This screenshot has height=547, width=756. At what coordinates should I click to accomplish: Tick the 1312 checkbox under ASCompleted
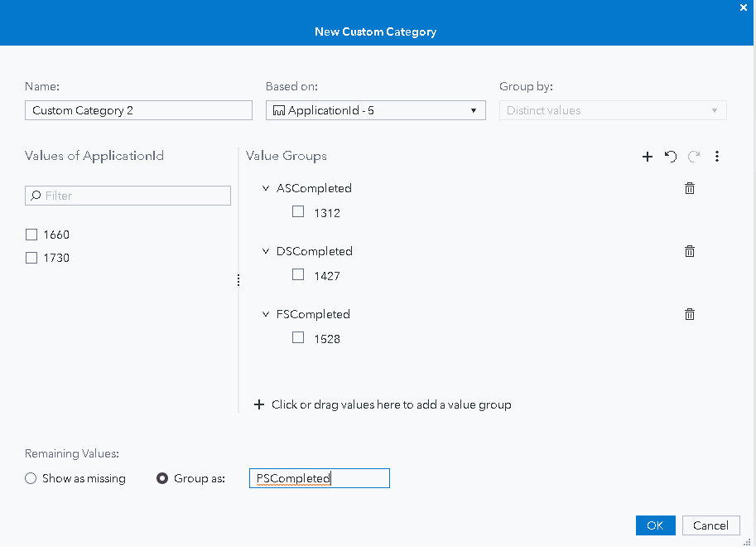[x=298, y=212]
